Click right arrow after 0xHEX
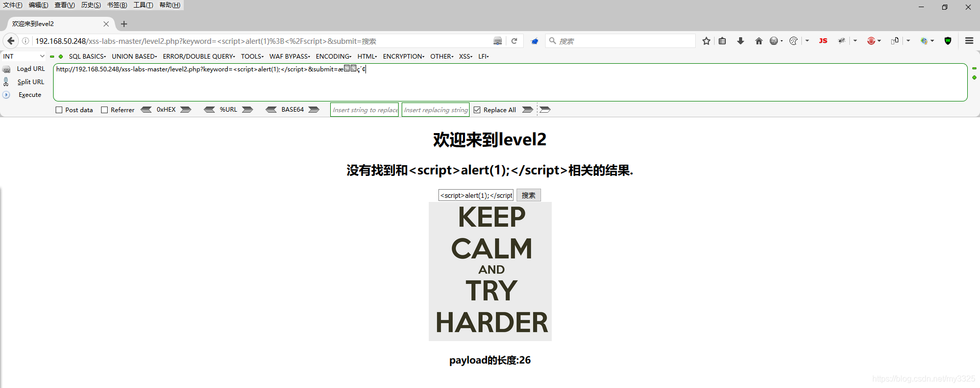 186,110
